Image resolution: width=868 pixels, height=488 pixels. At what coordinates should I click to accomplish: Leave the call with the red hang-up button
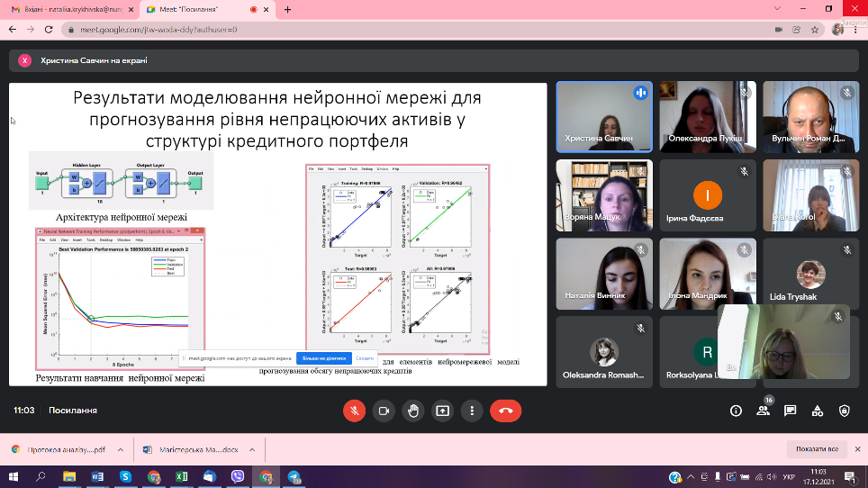pos(505,411)
